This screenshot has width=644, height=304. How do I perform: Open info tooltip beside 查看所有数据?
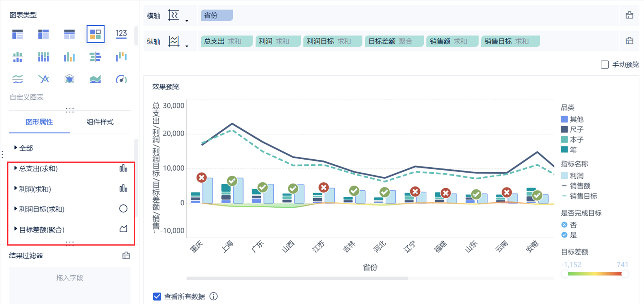[214, 296]
